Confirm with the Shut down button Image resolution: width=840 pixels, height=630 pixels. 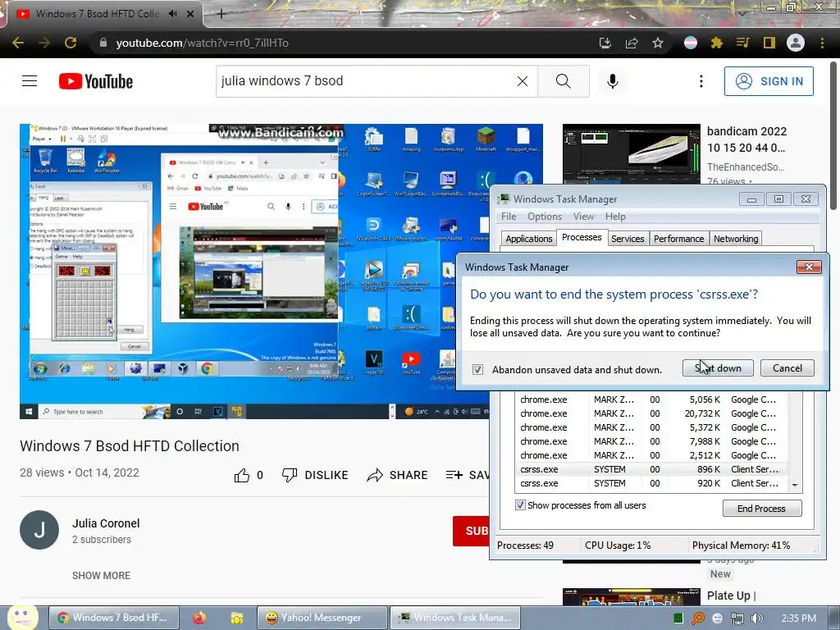[x=718, y=368]
